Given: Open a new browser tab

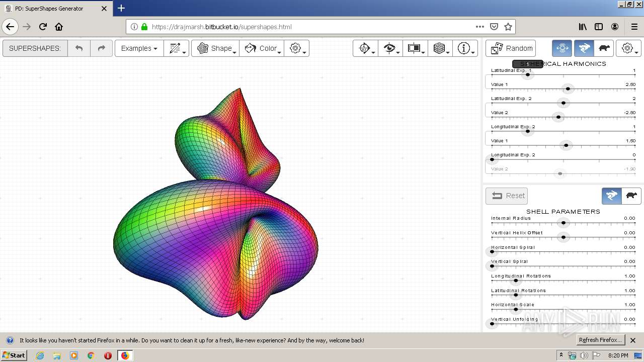Looking at the screenshot, I should (x=121, y=8).
